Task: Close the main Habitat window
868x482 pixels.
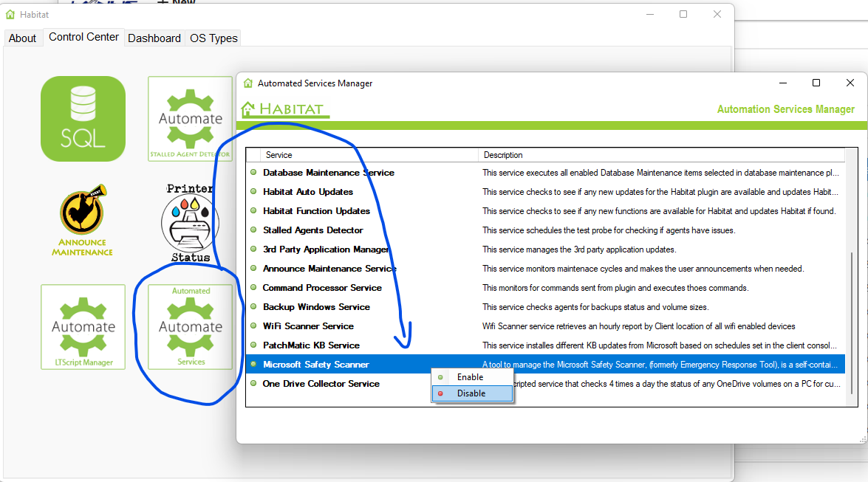Action: pos(717,14)
